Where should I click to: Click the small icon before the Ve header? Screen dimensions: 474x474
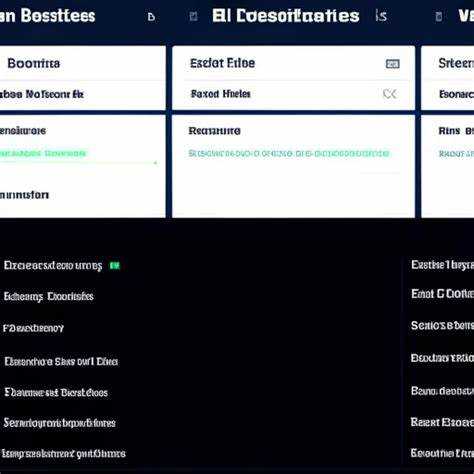(439, 16)
